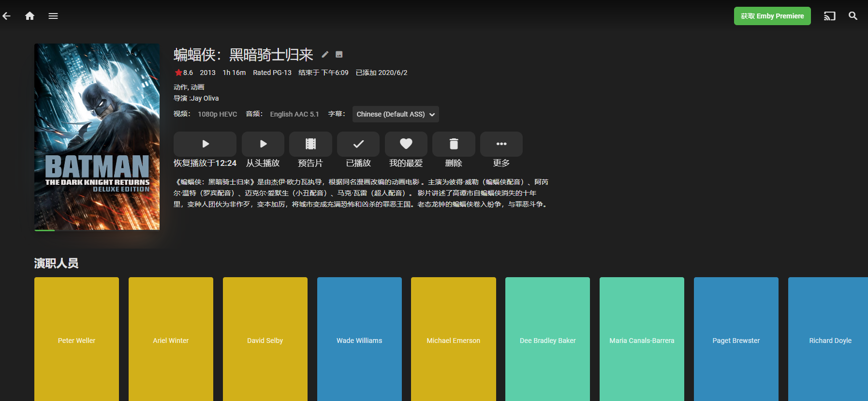Open the hamburger navigation menu
This screenshot has width=868, height=401.
pyautogui.click(x=53, y=16)
